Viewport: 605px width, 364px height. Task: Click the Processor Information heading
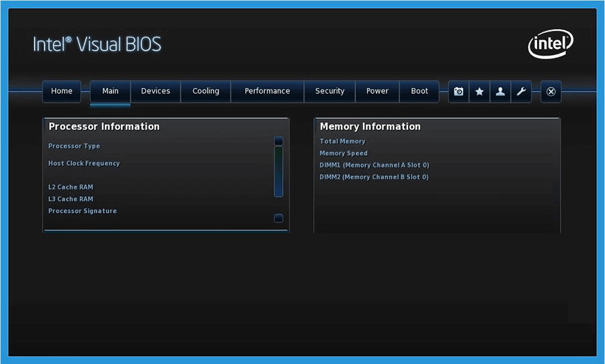104,126
